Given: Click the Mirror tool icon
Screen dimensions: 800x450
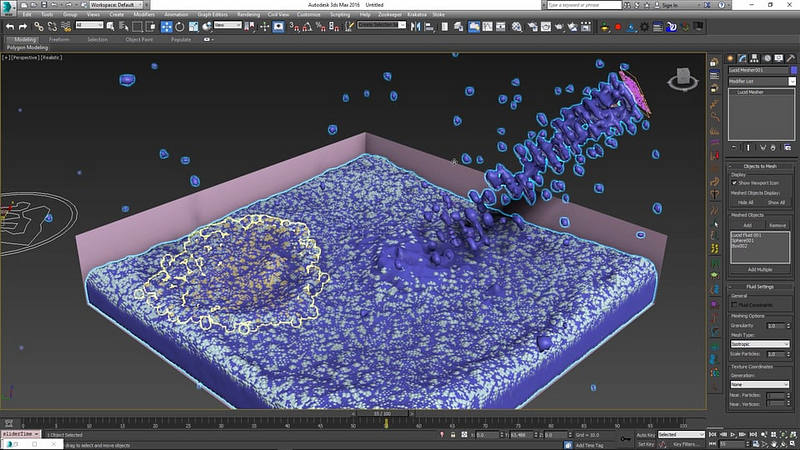Looking at the screenshot, I should click(x=415, y=27).
